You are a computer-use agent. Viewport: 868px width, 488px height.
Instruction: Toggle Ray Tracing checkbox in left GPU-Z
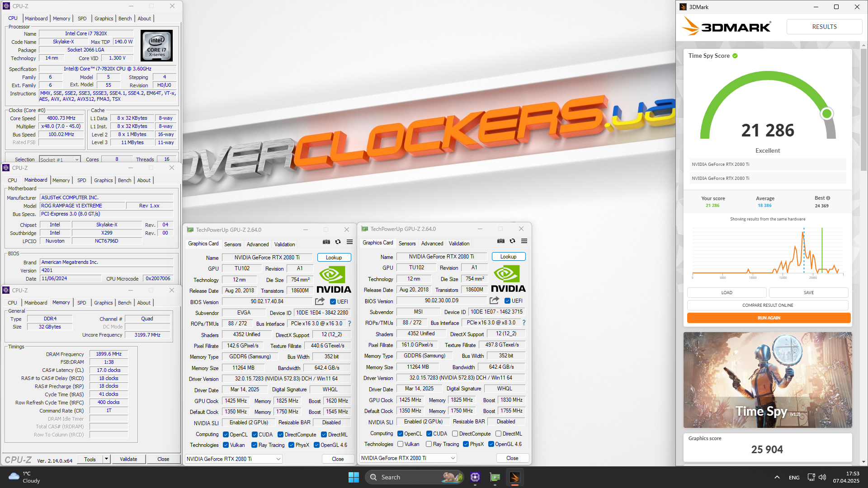click(254, 445)
